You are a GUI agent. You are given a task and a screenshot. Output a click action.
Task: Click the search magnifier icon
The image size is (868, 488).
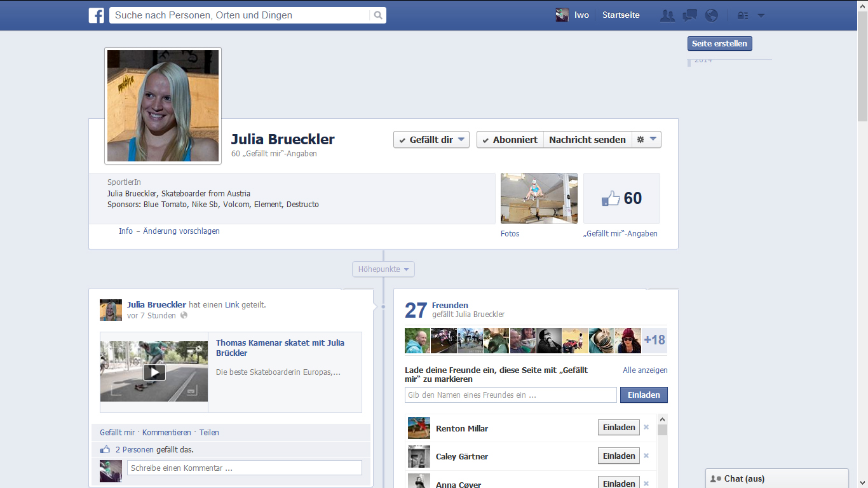point(378,15)
